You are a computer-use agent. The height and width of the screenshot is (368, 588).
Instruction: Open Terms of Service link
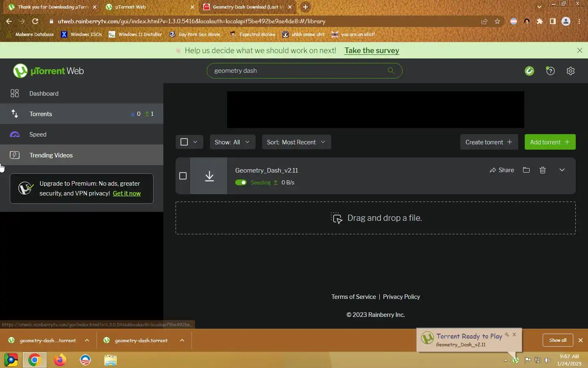pos(354,297)
